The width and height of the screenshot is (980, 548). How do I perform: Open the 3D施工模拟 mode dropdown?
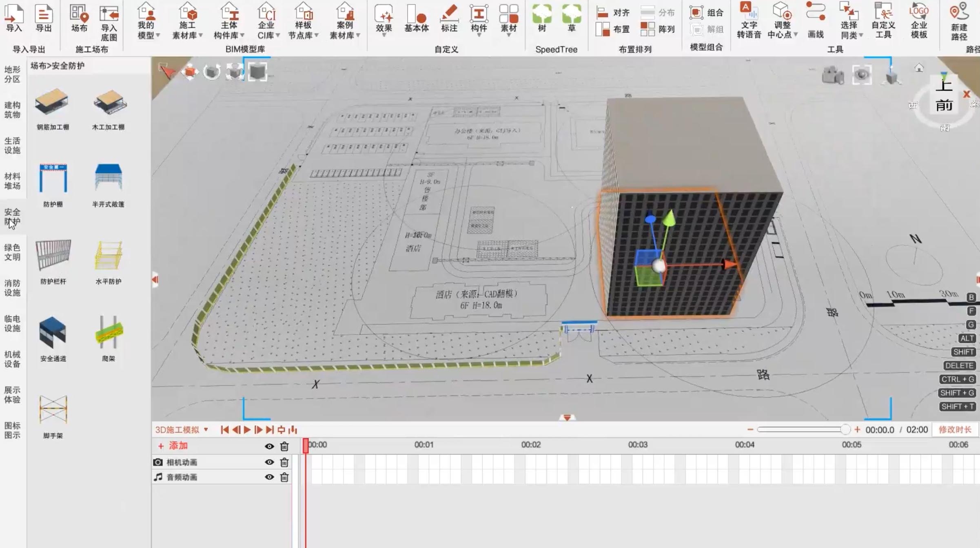click(181, 429)
